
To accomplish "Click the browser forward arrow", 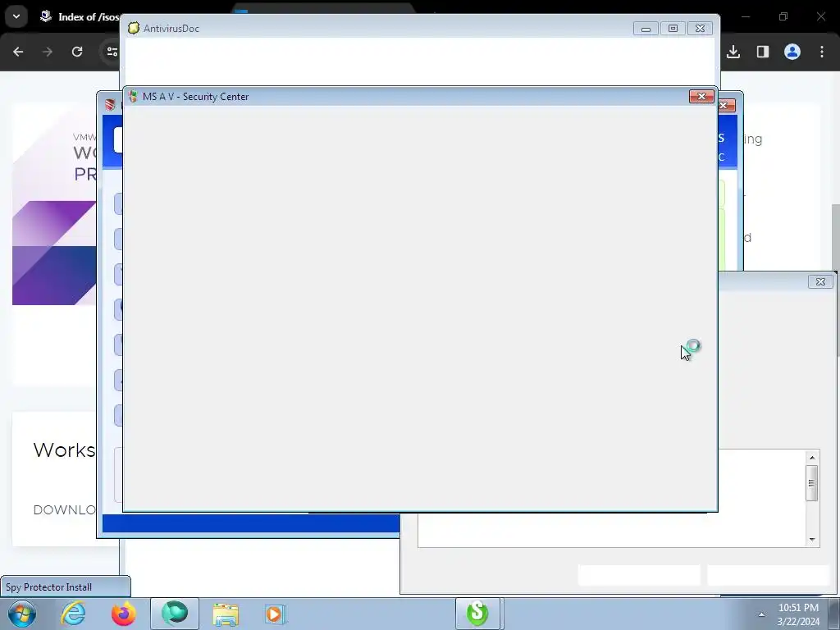I will (48, 52).
